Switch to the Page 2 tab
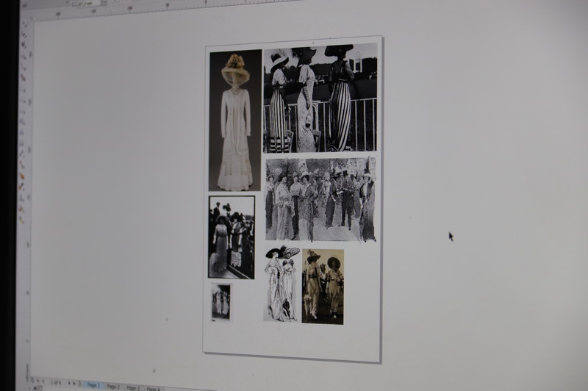Screen dimensions: 588x391 (112, 387)
